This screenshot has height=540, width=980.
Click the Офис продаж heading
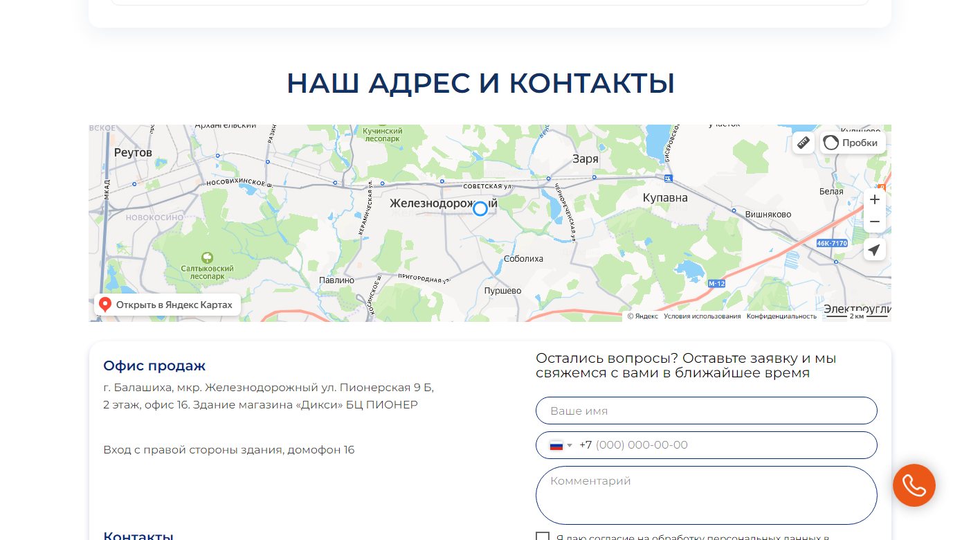point(154,366)
